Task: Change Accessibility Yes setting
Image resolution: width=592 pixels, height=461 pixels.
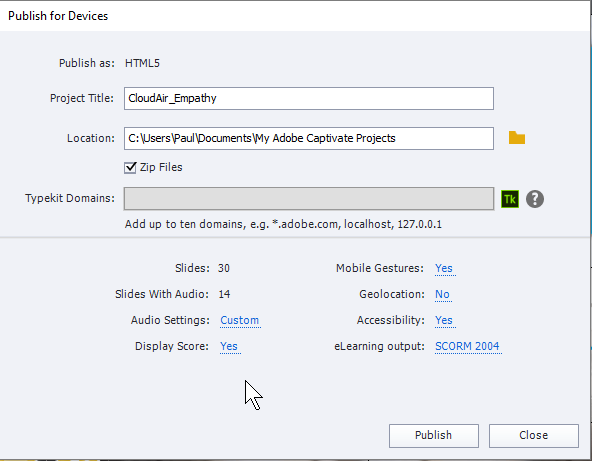Action: pos(444,320)
